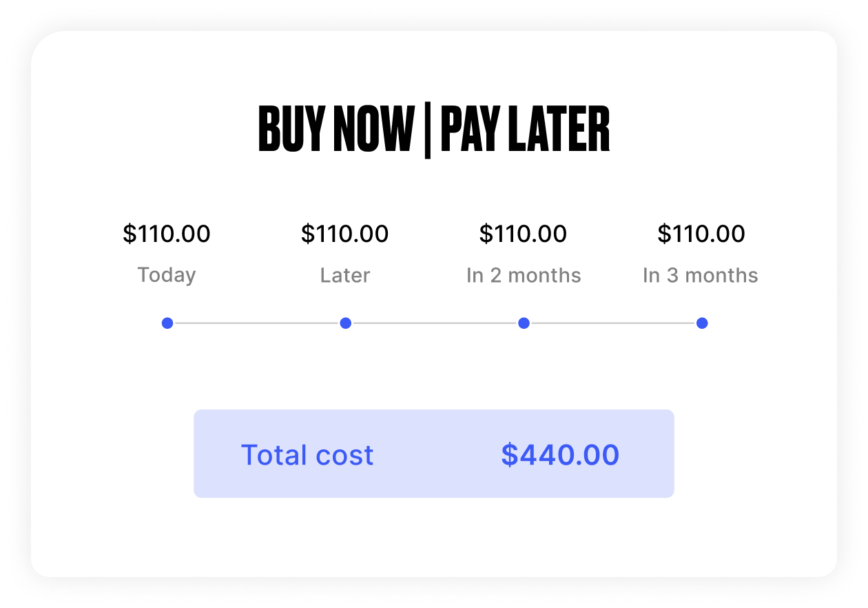Select the $110.00 above In 3 months
This screenshot has width=868, height=608.
(x=701, y=234)
